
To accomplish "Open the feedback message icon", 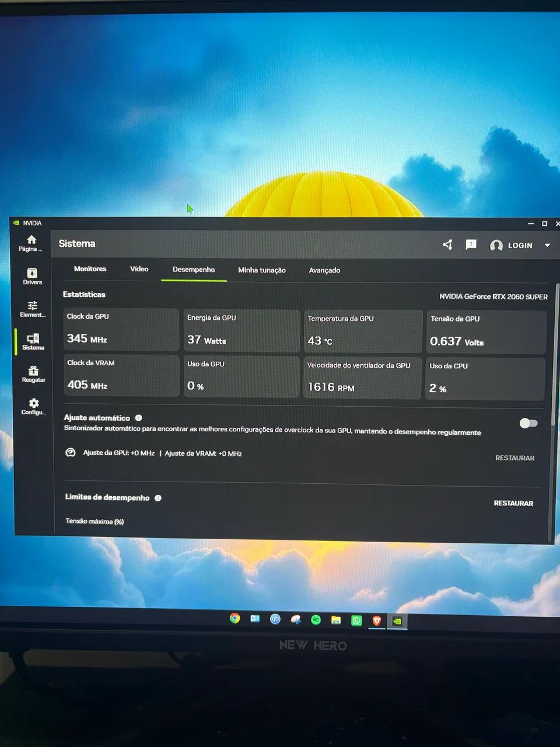I will [x=471, y=245].
